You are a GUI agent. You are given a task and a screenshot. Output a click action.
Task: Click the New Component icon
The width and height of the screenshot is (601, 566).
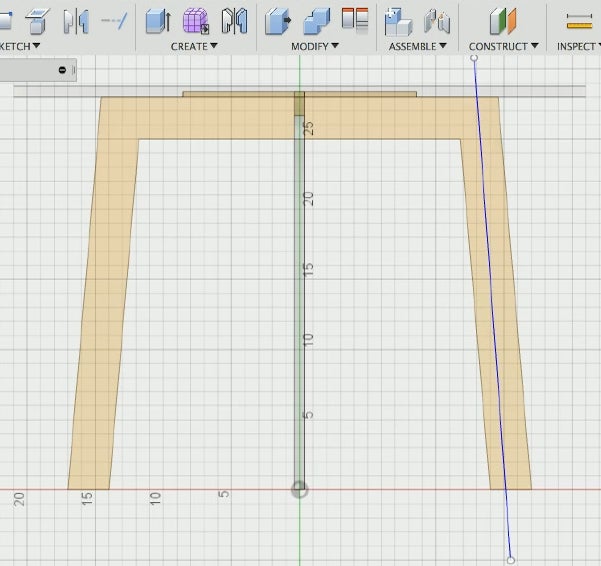point(398,21)
